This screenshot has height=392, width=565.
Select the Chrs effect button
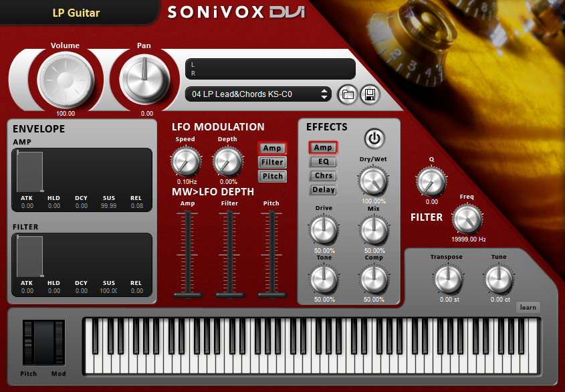coord(323,176)
